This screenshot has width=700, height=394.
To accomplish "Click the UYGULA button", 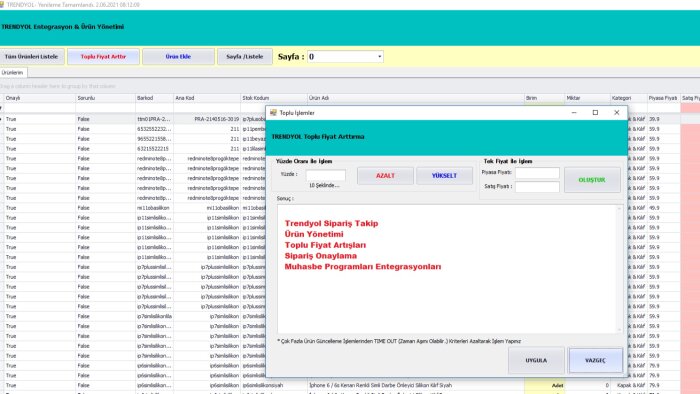I will point(536,360).
